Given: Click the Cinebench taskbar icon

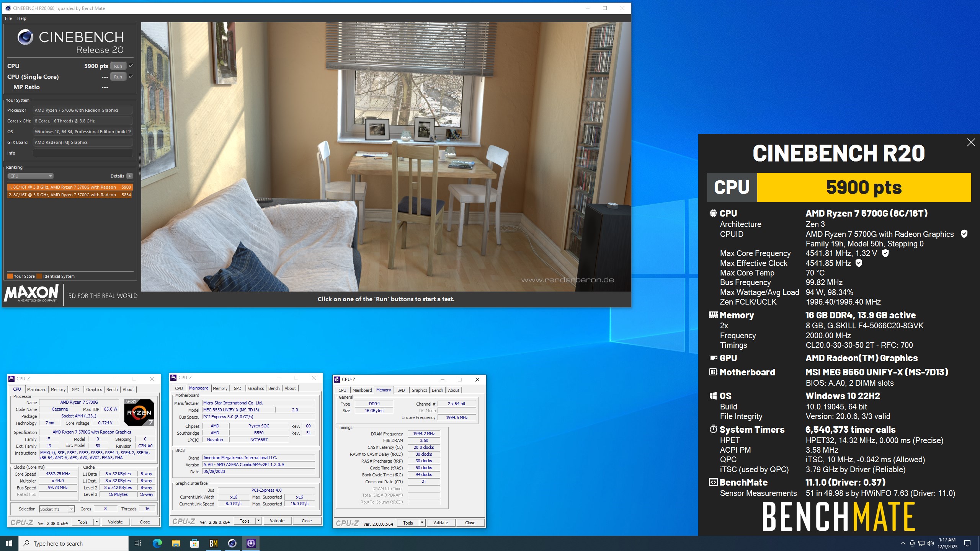Looking at the screenshot, I should 232,543.
